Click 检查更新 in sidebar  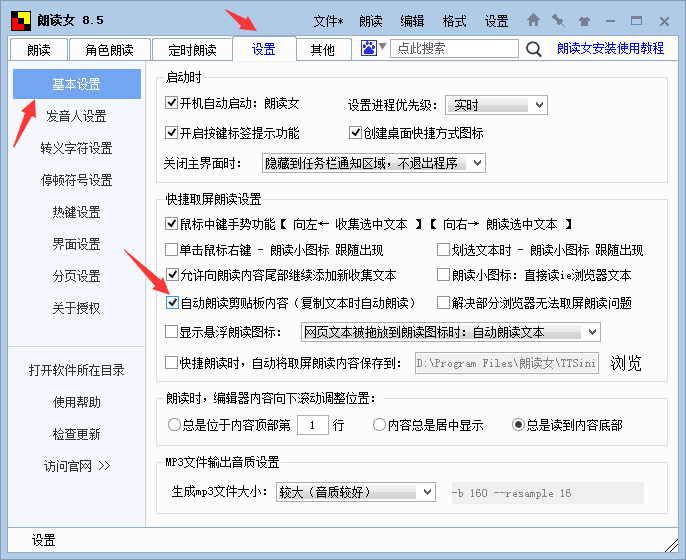click(x=77, y=434)
